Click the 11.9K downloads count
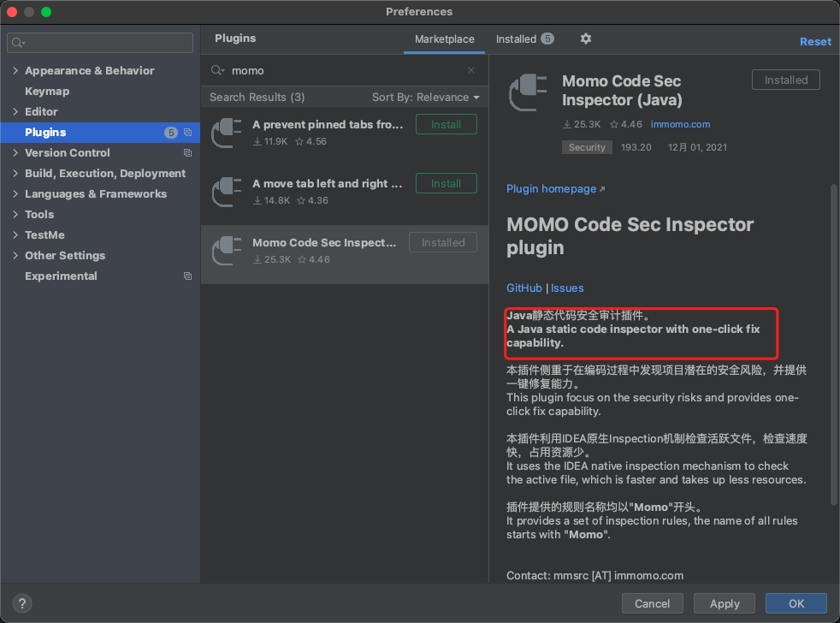840x623 pixels. (270, 141)
